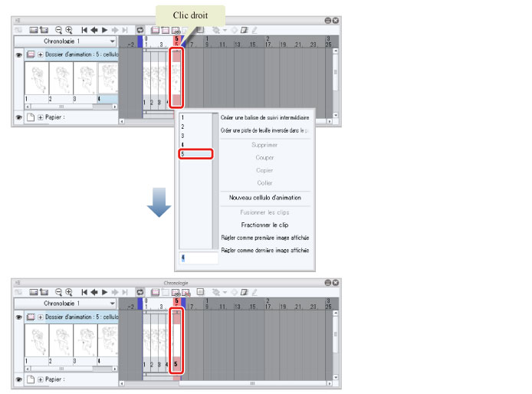The image size is (532, 394).
Task: Toggle loop playback in bottom Chronologie panel
Action: [140, 292]
